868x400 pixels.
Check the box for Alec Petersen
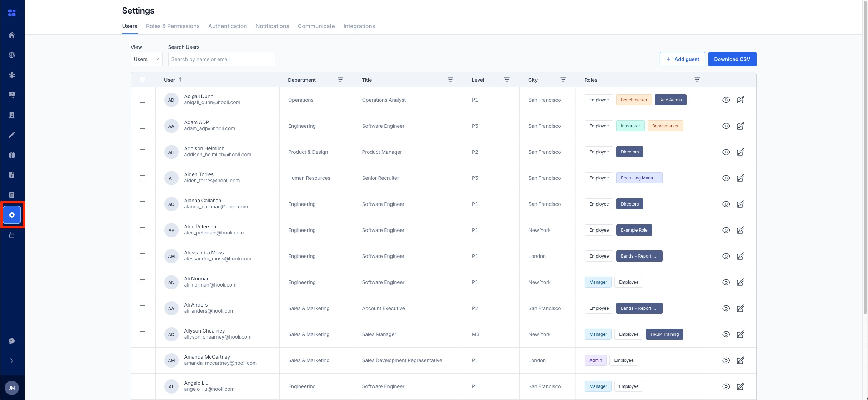tap(143, 230)
